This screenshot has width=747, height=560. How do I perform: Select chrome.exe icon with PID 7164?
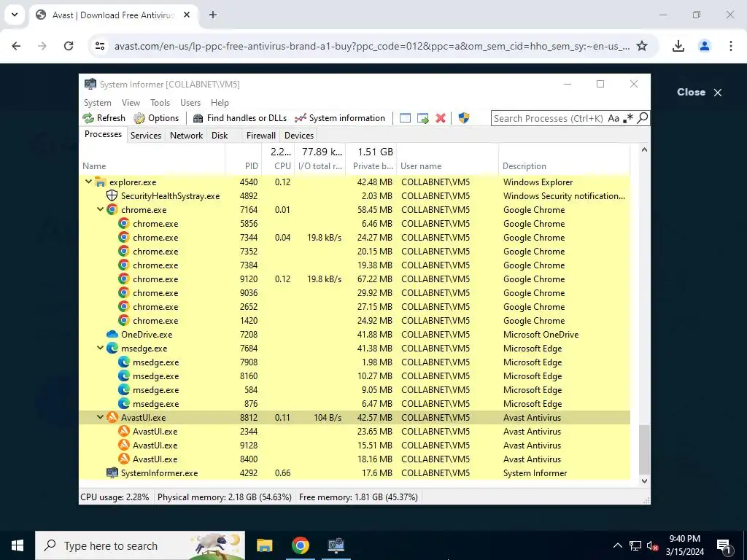point(112,209)
